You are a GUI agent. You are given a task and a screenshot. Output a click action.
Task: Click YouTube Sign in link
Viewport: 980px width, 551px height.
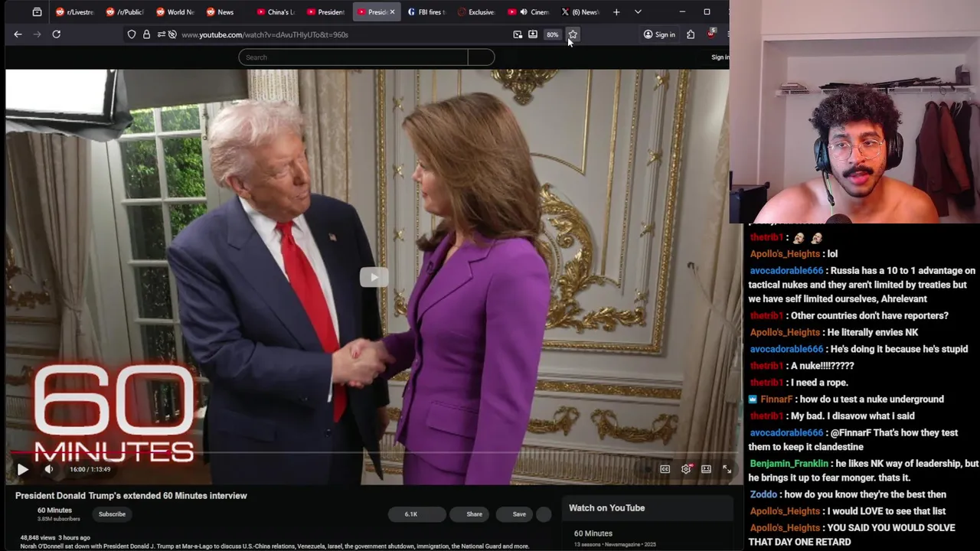720,57
